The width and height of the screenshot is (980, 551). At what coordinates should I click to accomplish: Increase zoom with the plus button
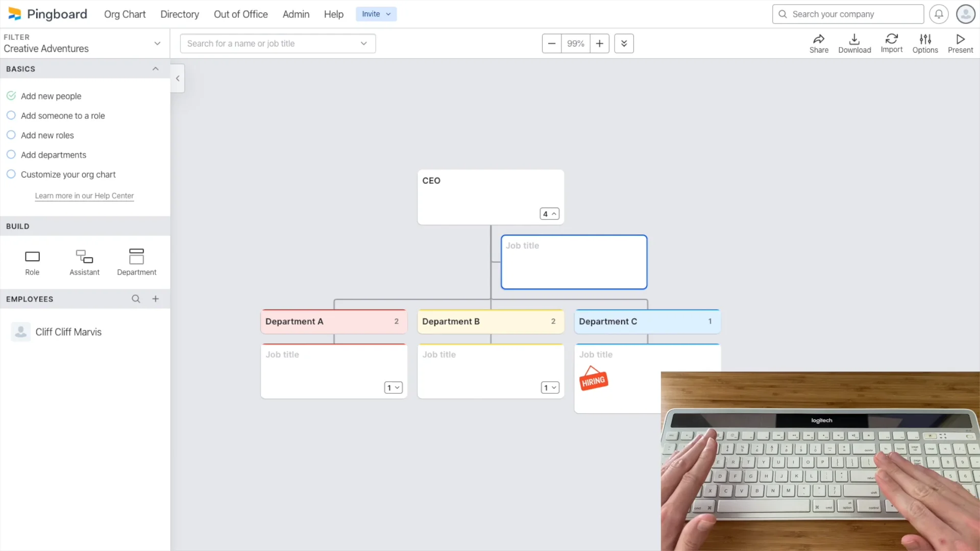(x=599, y=43)
